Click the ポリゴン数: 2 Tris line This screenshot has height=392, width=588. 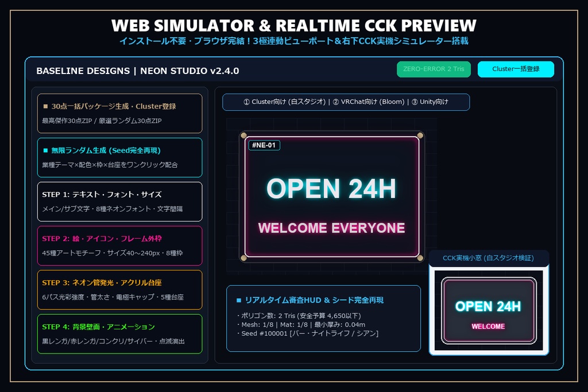[299, 316]
